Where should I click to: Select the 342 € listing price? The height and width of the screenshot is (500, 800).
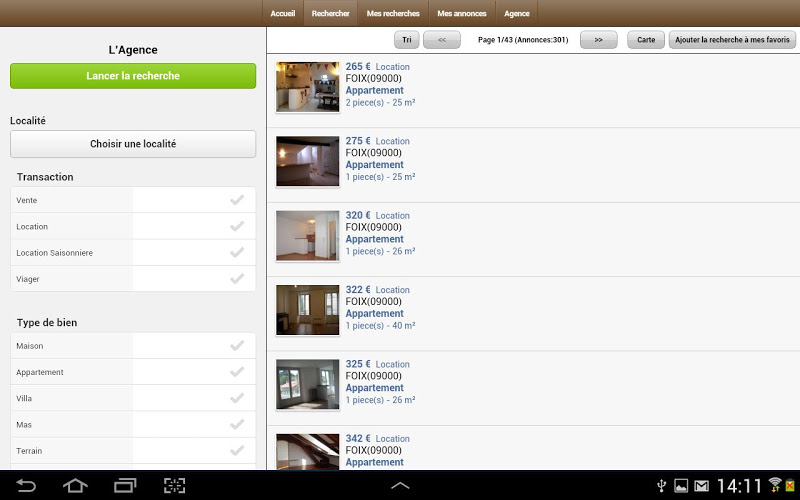point(358,438)
